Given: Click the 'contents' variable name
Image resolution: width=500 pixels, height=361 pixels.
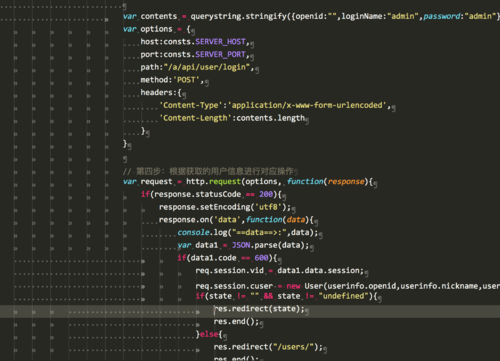Looking at the screenshot, I should pyautogui.click(x=159, y=16).
